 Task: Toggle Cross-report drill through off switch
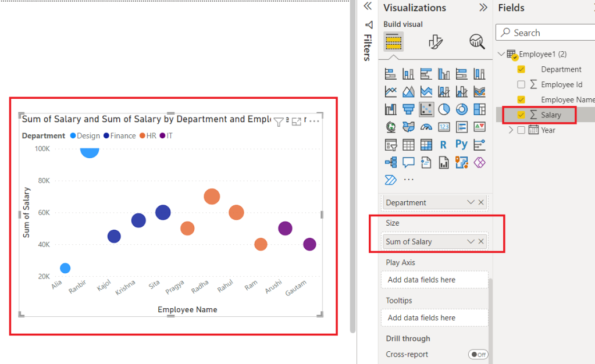(478, 354)
